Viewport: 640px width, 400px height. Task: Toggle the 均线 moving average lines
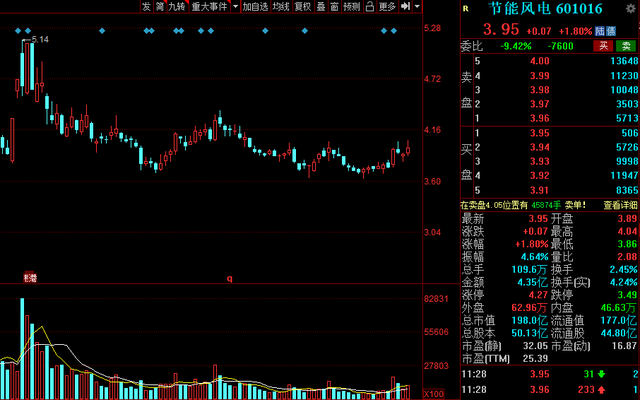click(x=281, y=6)
